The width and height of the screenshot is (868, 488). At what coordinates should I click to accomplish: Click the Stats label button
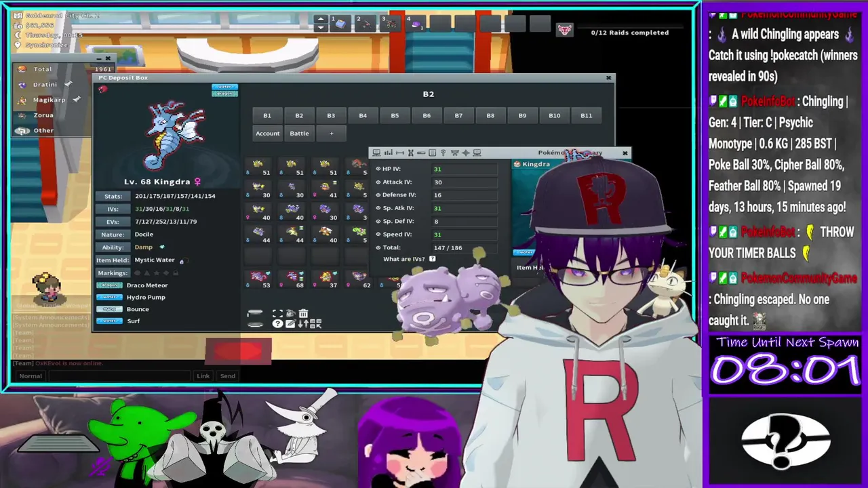click(113, 196)
